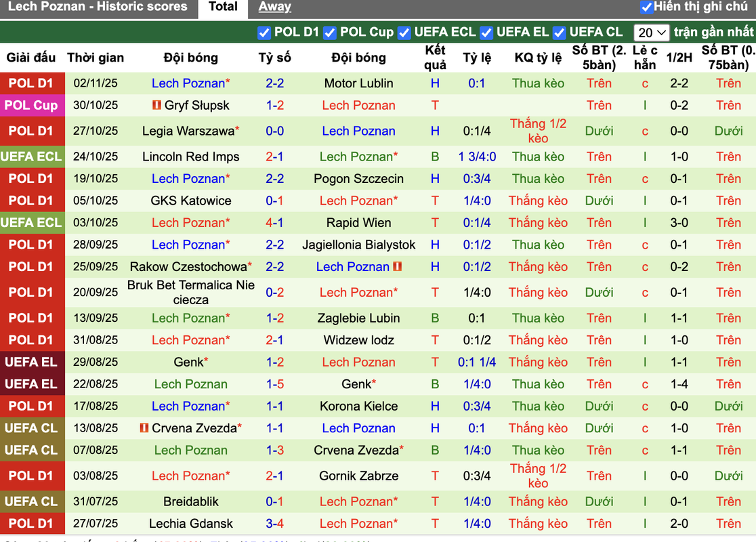This screenshot has height=542, width=756.
Task: Click the 0:1 1/4 odds on 29/08/25 row
Action: click(x=477, y=362)
